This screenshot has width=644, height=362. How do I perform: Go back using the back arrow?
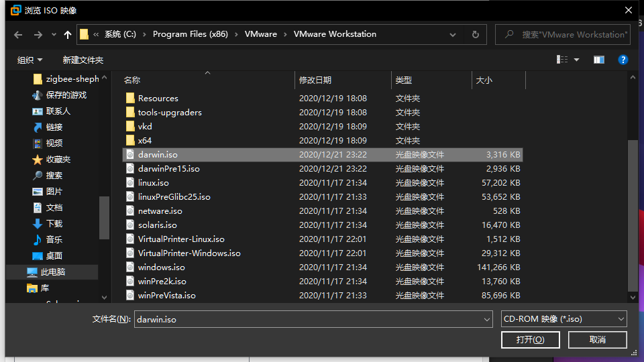pos(18,35)
